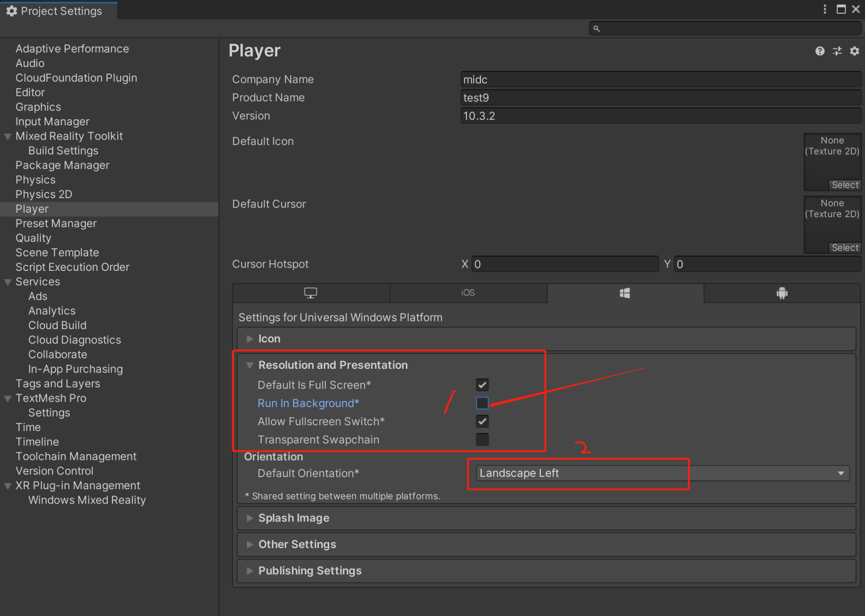Click the Version field
Screen dimensions: 865x616
[x=661, y=116]
